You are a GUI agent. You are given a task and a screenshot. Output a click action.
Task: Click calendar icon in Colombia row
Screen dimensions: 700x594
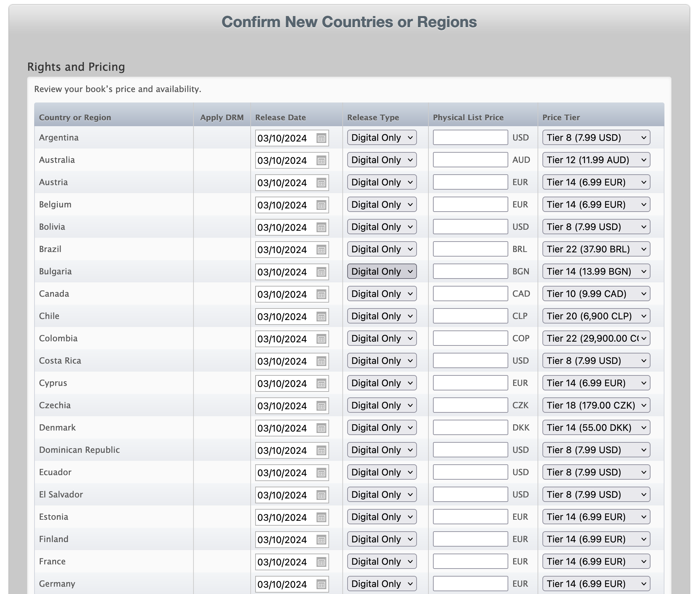click(321, 339)
